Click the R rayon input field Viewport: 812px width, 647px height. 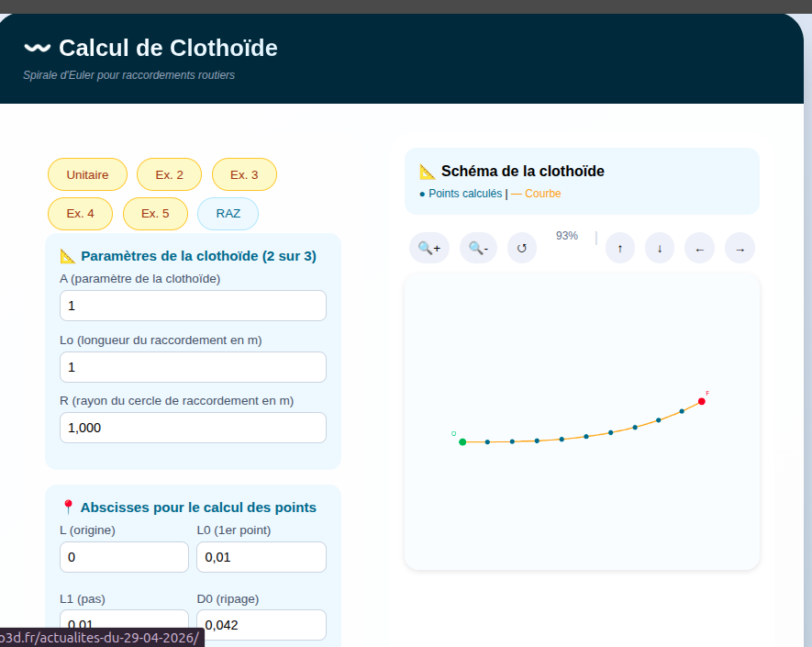193,428
